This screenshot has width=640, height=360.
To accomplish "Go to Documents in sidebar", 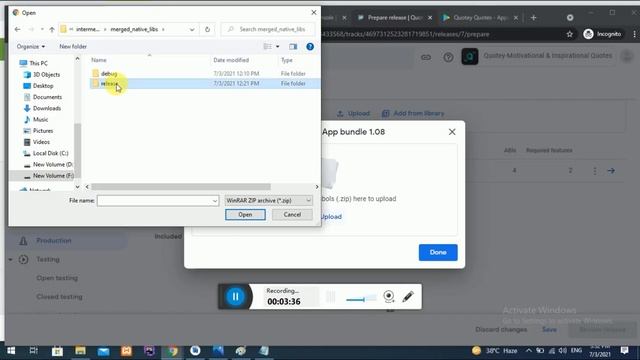I will click(x=47, y=97).
